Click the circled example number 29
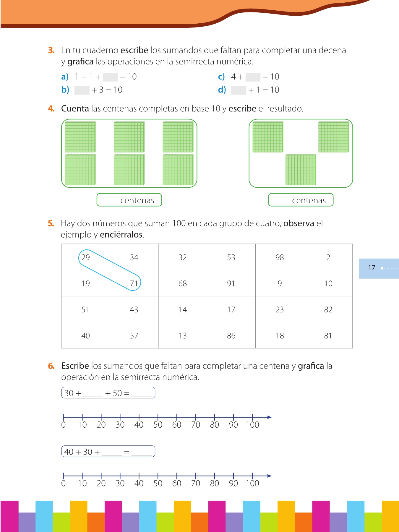The height and width of the screenshot is (532, 399). point(86,258)
